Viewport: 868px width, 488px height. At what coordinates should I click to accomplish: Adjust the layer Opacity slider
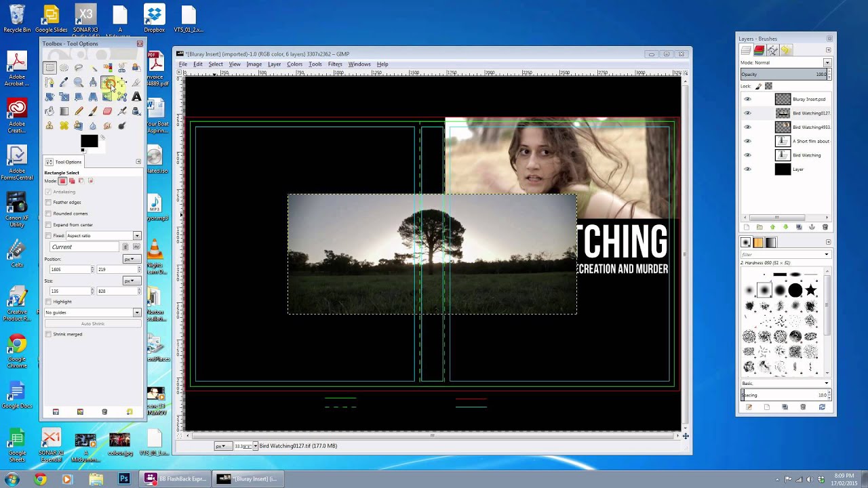785,75
